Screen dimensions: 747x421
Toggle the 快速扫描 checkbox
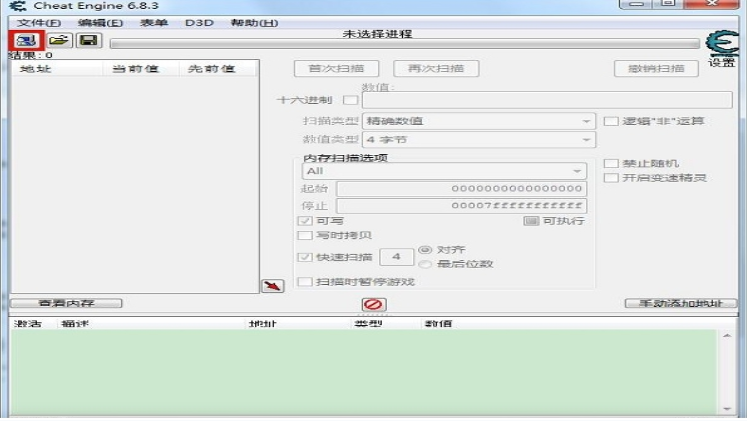(x=305, y=257)
